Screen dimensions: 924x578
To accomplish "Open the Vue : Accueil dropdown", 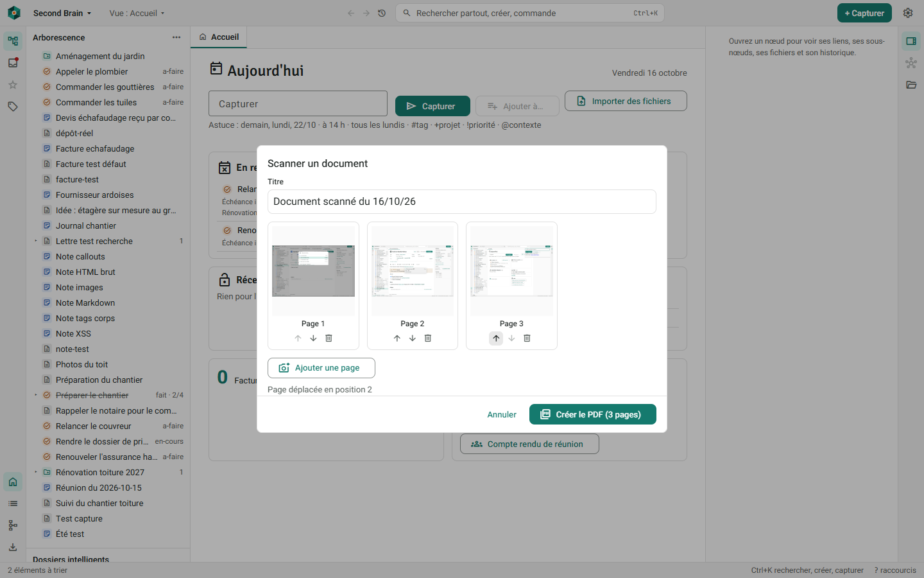I will coord(137,13).
